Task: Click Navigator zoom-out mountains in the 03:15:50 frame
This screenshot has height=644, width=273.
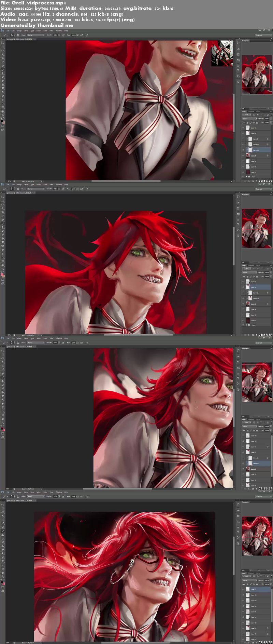Action: click(x=251, y=570)
